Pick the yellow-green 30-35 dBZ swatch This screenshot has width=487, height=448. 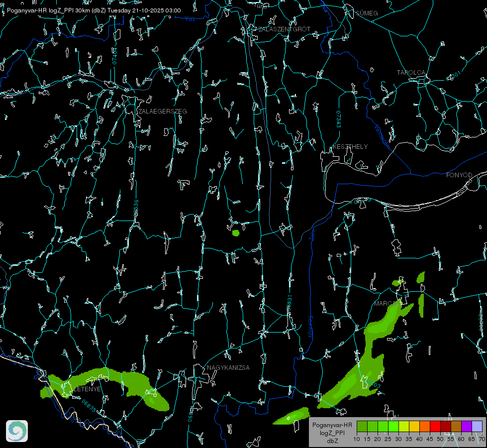[x=404, y=427]
